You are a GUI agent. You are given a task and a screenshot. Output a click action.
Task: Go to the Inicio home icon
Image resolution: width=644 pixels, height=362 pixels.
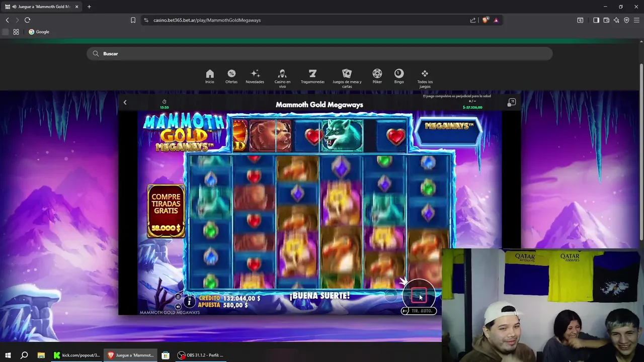210,76
